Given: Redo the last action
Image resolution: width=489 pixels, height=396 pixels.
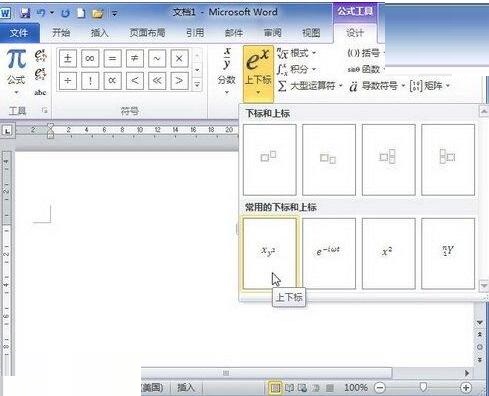Looking at the screenshot, I should (x=66, y=13).
